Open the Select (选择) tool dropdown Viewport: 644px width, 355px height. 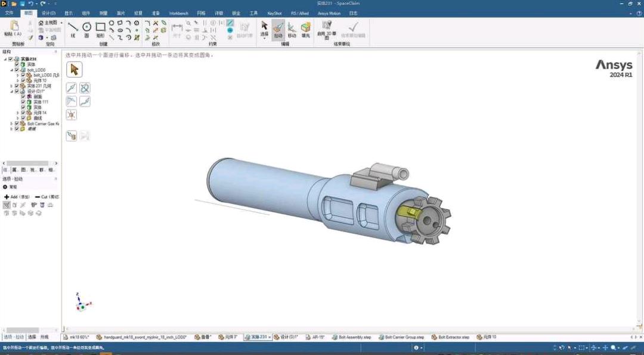tap(264, 35)
